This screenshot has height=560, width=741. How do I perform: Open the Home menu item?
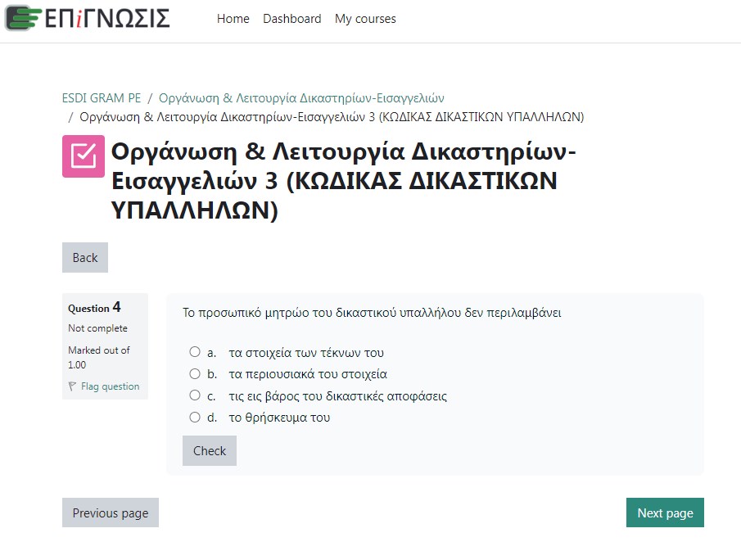click(x=233, y=19)
